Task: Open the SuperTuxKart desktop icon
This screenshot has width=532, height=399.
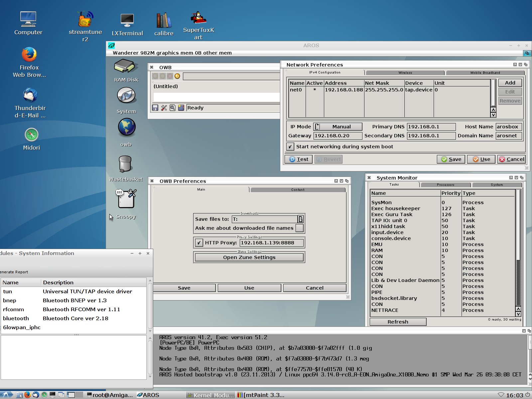Action: [199, 18]
